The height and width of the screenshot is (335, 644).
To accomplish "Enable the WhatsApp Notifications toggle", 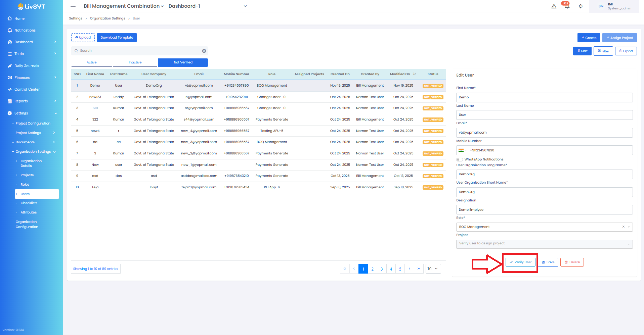I will [459, 159].
